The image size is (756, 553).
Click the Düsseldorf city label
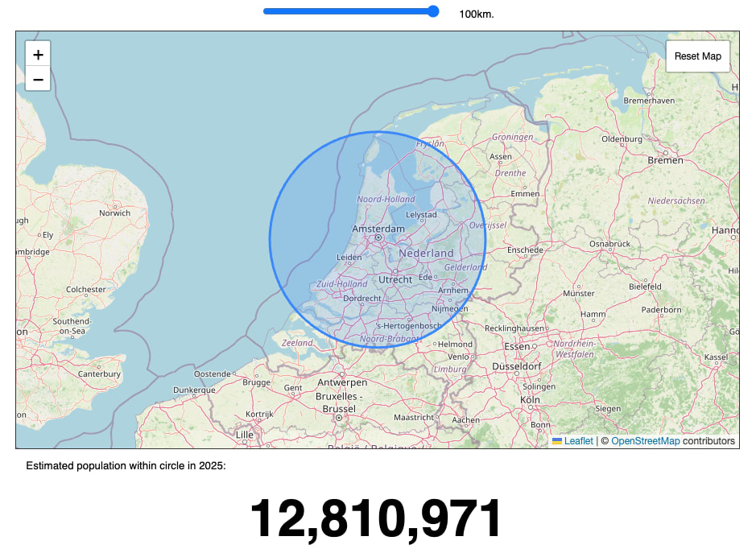517,366
